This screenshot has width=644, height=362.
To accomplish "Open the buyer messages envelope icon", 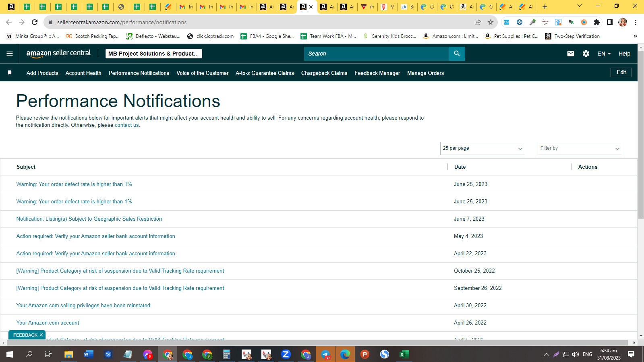I will (571, 54).
